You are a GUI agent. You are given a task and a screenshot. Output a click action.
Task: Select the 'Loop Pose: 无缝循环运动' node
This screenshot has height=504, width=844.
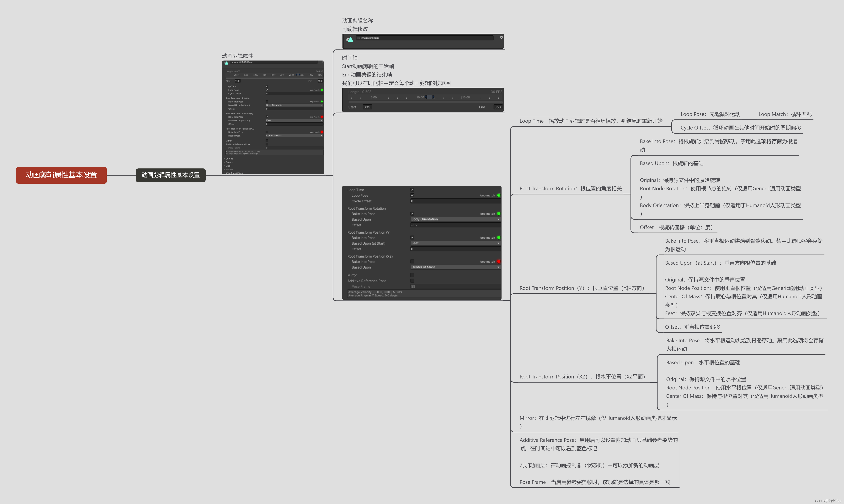click(x=710, y=114)
